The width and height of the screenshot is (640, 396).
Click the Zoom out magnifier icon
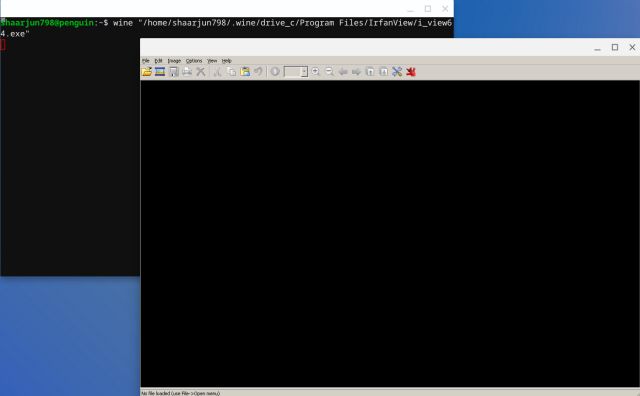coord(329,72)
